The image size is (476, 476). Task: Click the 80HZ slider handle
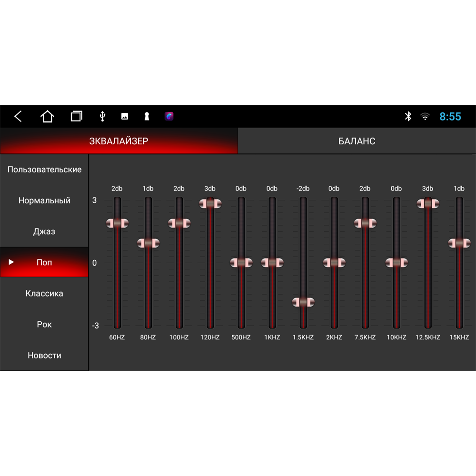coord(148,243)
